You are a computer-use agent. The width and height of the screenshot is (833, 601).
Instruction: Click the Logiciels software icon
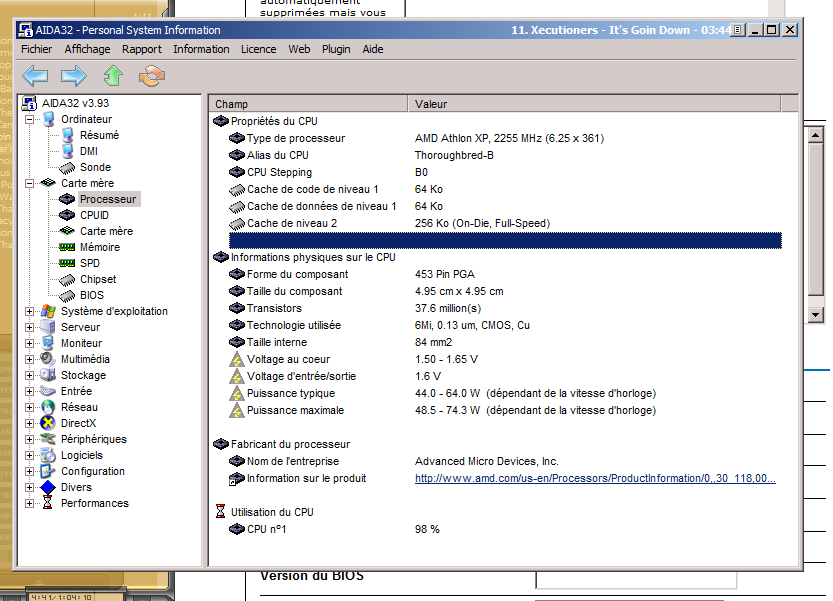[48, 455]
